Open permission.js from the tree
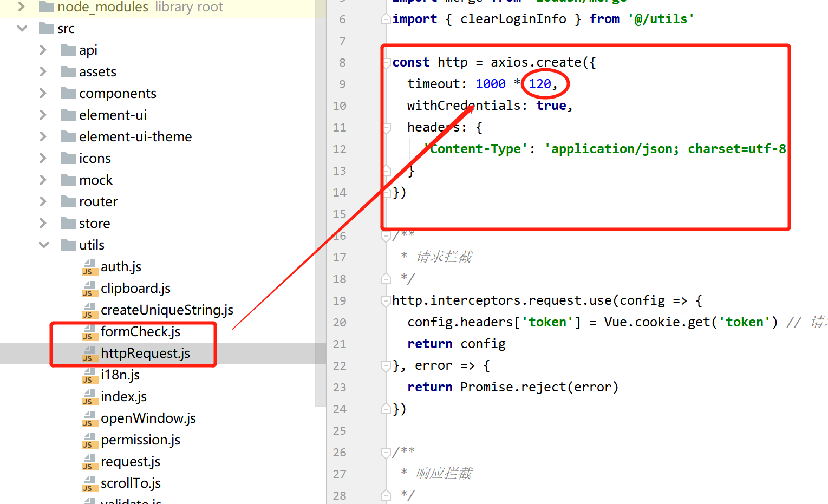 (140, 440)
